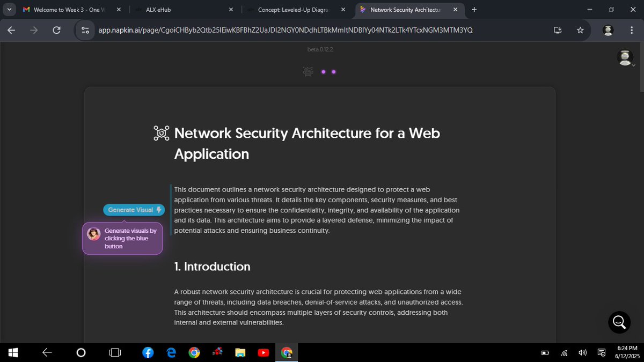Click the taskbar back arrow icon
This screenshot has width=644, height=362.
click(47, 352)
